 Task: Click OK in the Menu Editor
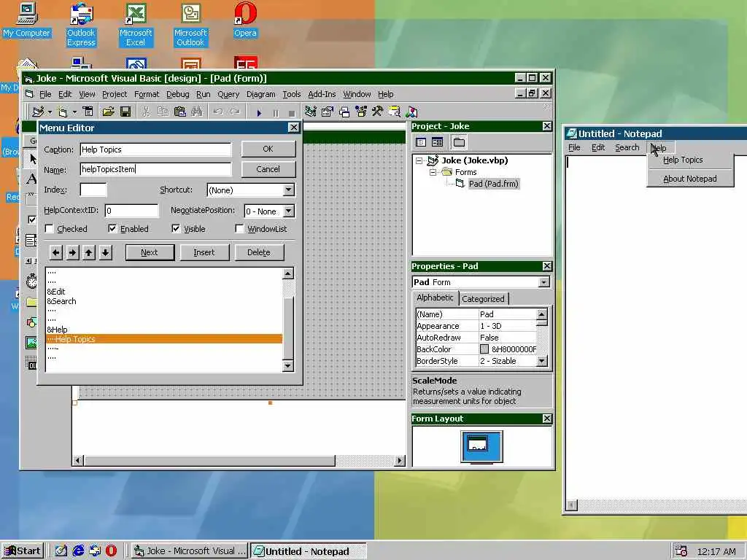click(268, 149)
